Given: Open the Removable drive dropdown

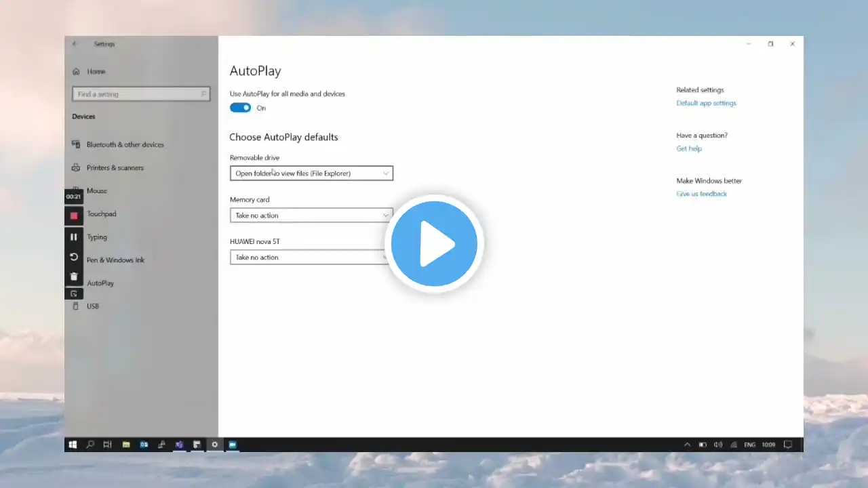Looking at the screenshot, I should coord(311,174).
